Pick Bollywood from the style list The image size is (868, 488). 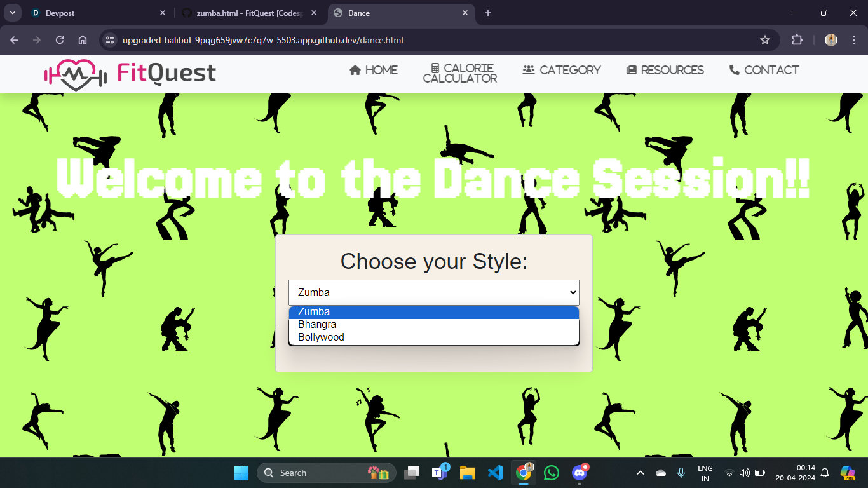tap(434, 337)
